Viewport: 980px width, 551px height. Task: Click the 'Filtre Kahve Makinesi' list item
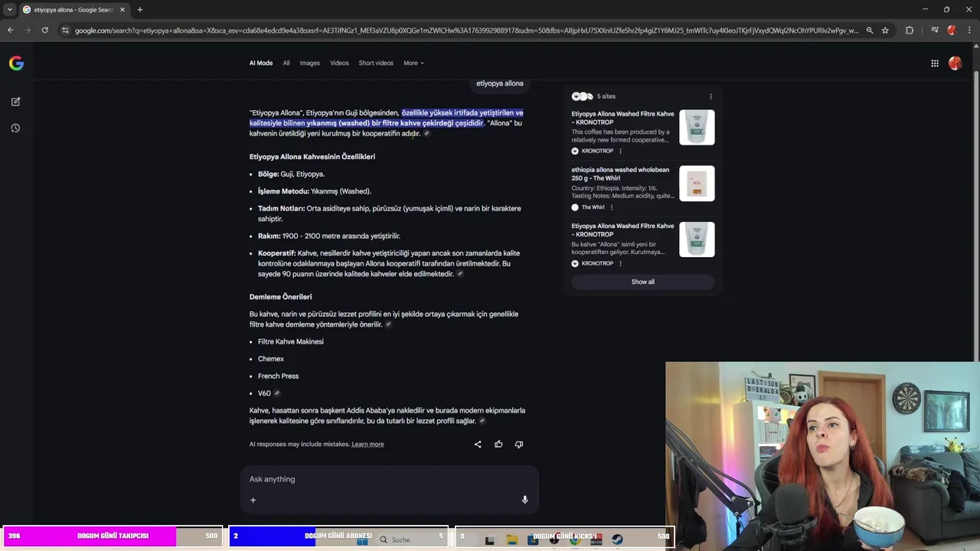click(x=291, y=341)
